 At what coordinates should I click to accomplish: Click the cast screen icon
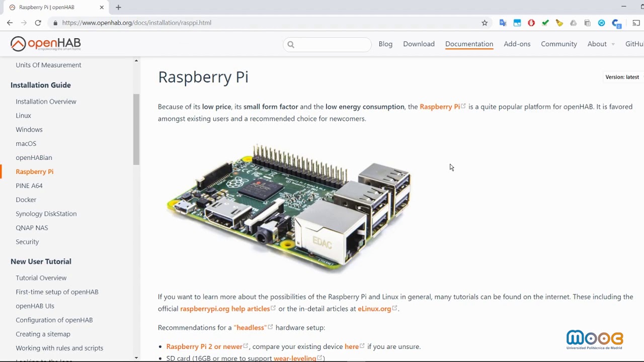point(636,23)
